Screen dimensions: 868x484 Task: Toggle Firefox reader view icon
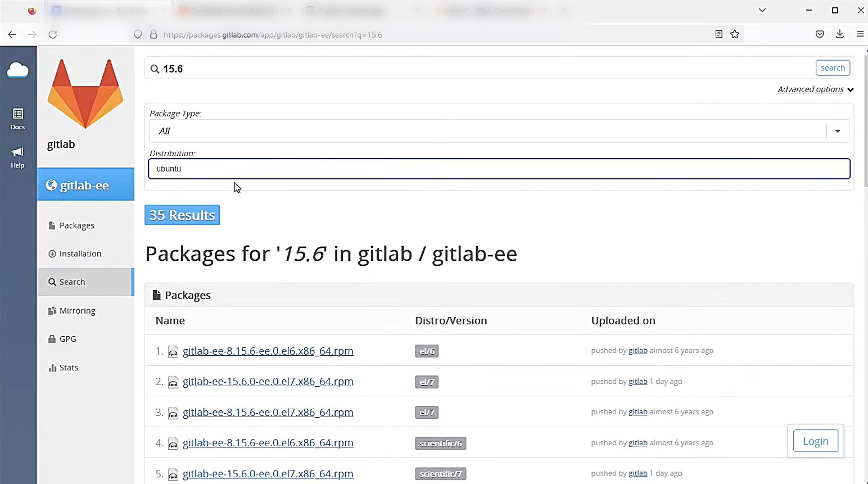pos(718,34)
